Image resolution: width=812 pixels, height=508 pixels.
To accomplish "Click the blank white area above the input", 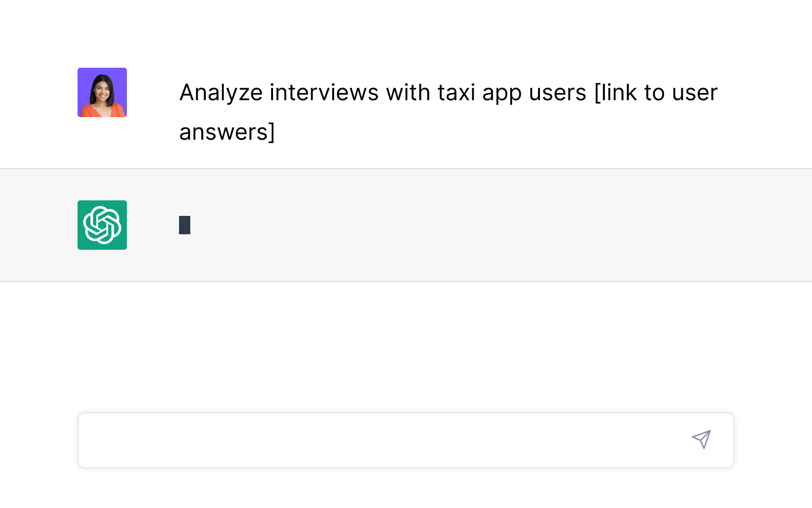I will click(404, 348).
